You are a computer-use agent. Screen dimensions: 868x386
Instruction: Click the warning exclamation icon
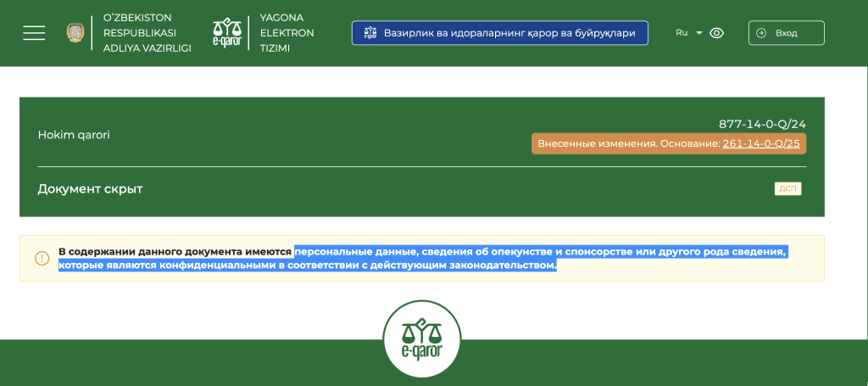tap(42, 258)
